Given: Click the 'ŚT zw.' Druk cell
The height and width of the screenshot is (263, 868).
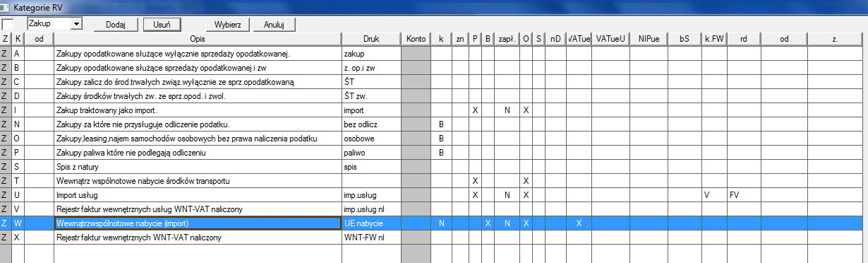Looking at the screenshot, I should click(370, 95).
